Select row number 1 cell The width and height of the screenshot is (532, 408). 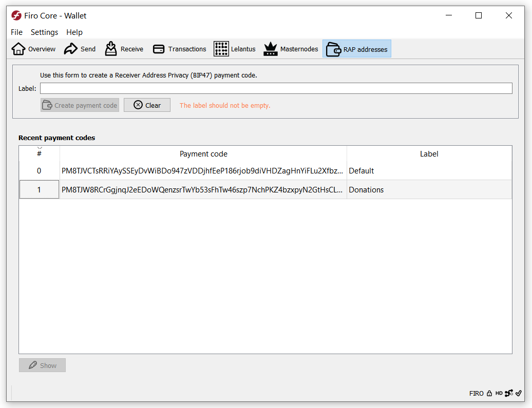coord(39,189)
